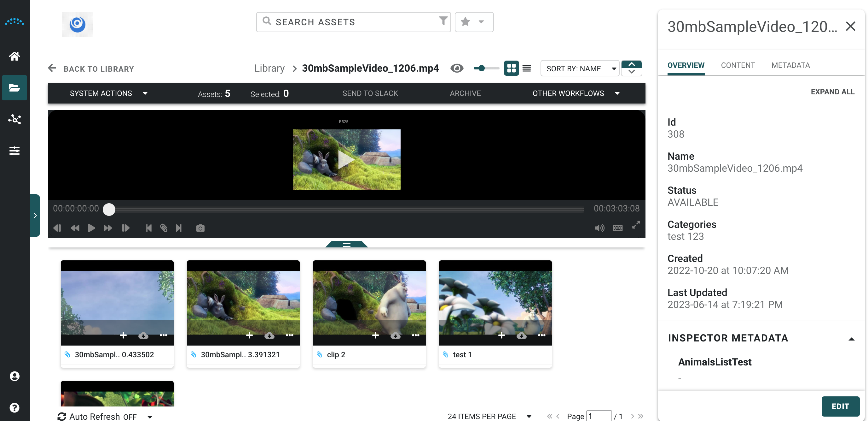Toggle sort direction arrows
Image resolution: width=868 pixels, height=421 pixels.
(x=631, y=68)
